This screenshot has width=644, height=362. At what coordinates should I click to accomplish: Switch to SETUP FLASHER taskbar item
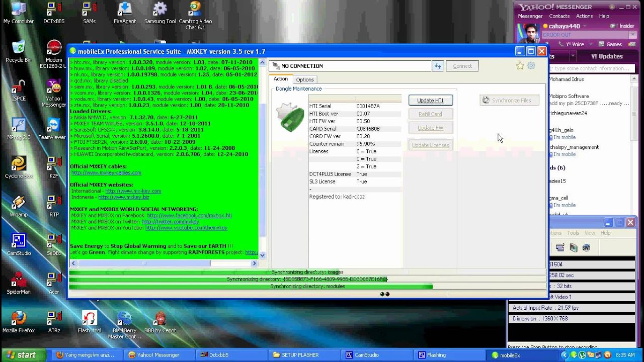click(303, 355)
